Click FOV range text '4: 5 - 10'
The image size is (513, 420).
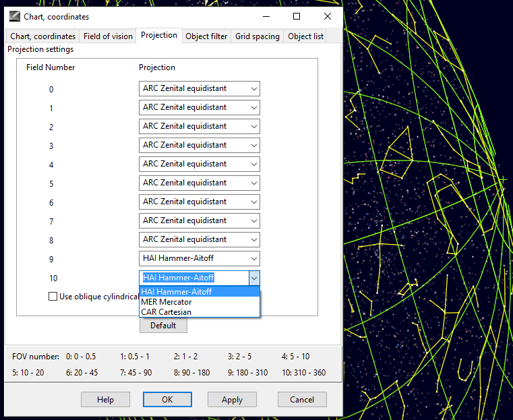pos(295,356)
